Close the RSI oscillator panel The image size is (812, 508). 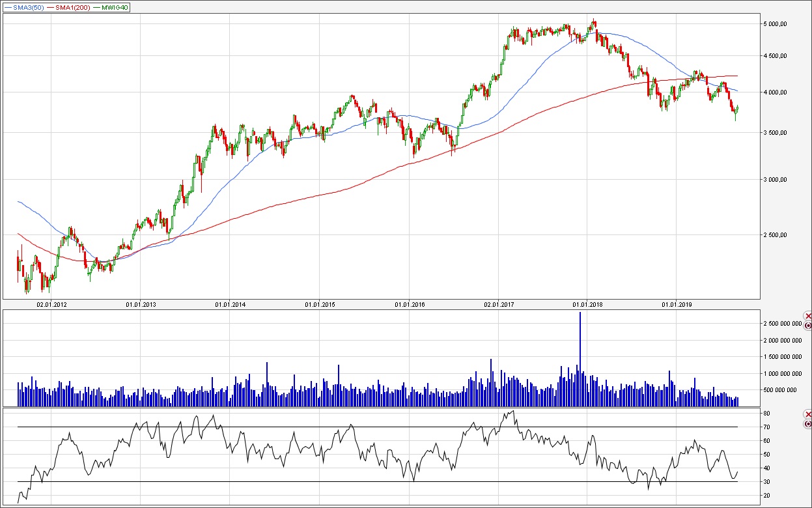808,415
